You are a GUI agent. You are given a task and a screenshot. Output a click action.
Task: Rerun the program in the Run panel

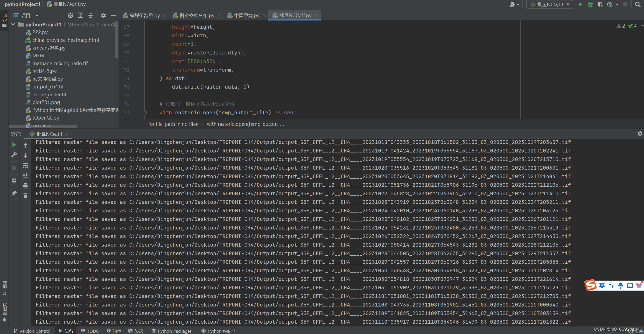point(14,145)
